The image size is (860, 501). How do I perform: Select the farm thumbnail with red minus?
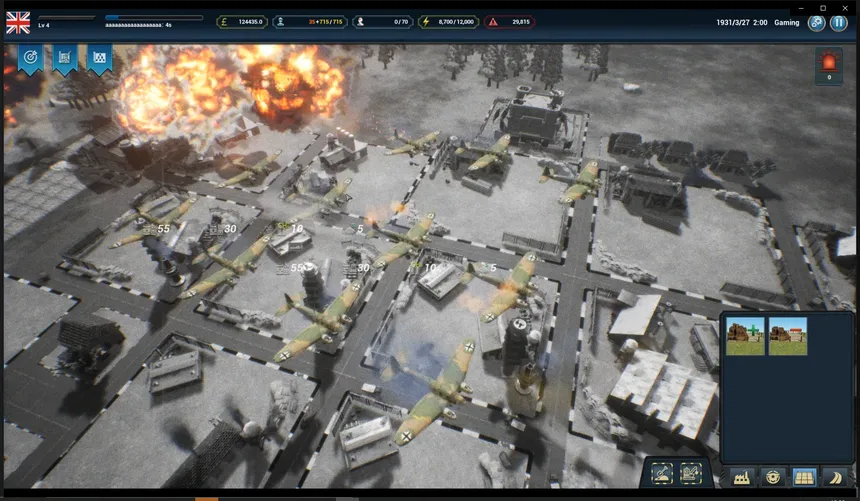pos(788,336)
